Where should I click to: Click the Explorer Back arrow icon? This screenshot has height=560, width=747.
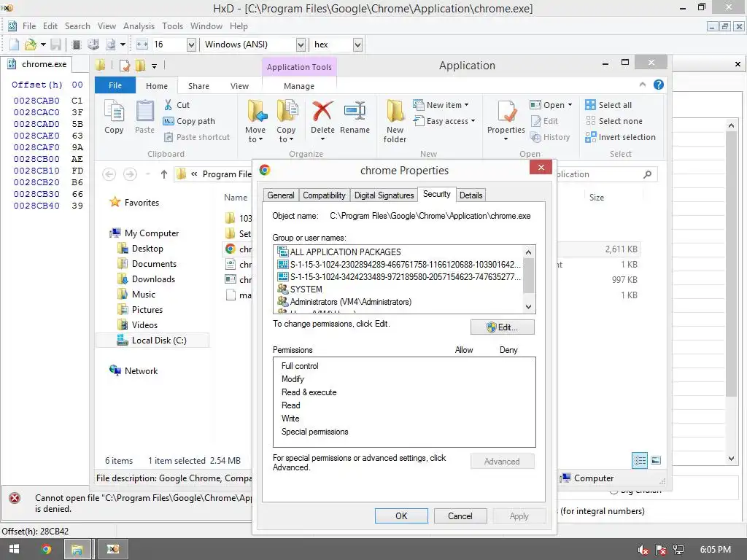pos(109,174)
